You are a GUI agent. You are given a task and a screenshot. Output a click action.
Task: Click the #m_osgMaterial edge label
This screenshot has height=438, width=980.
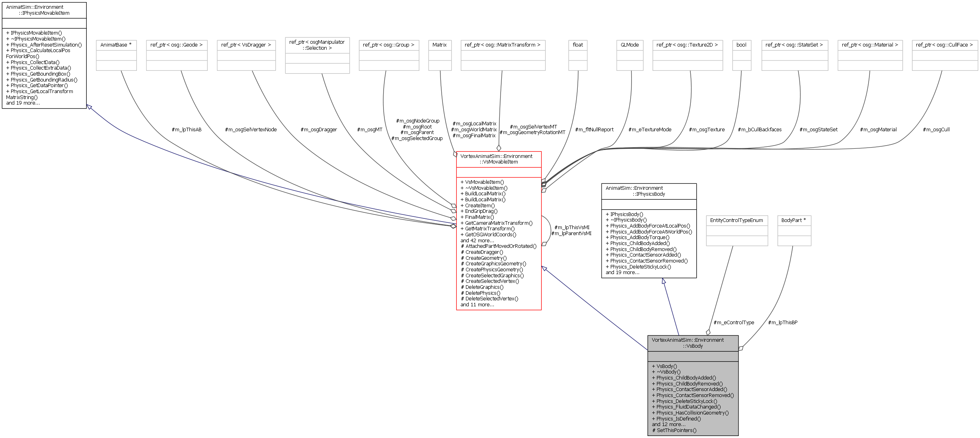pos(878,130)
